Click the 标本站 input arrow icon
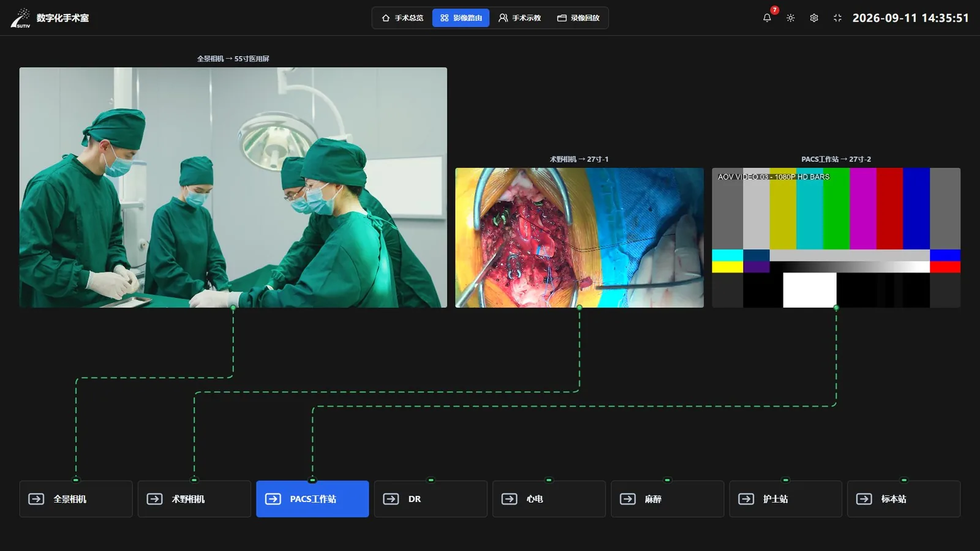The width and height of the screenshot is (980, 551). 864,499
